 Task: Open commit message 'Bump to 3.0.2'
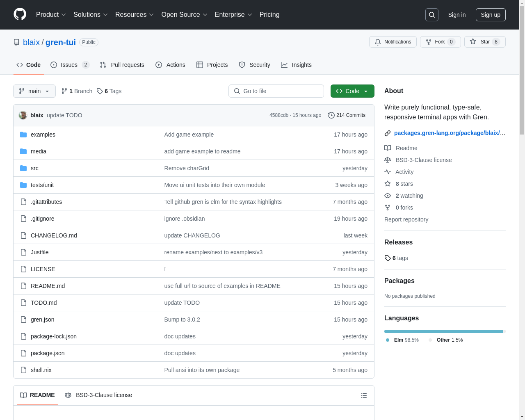point(182,320)
